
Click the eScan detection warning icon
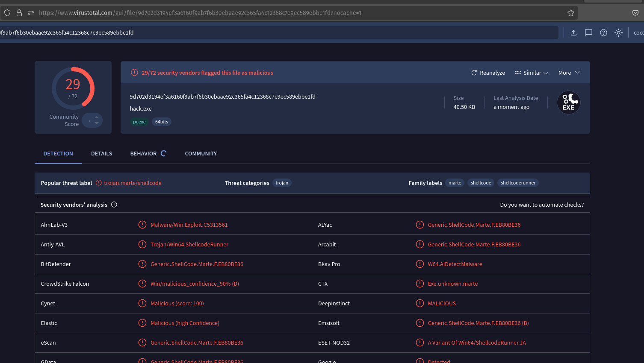pyautogui.click(x=142, y=343)
